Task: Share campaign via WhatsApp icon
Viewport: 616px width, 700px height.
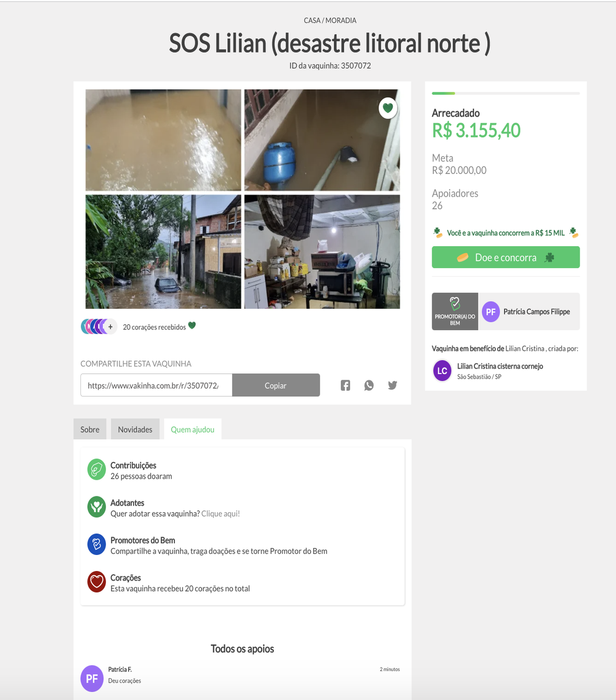Action: click(369, 386)
